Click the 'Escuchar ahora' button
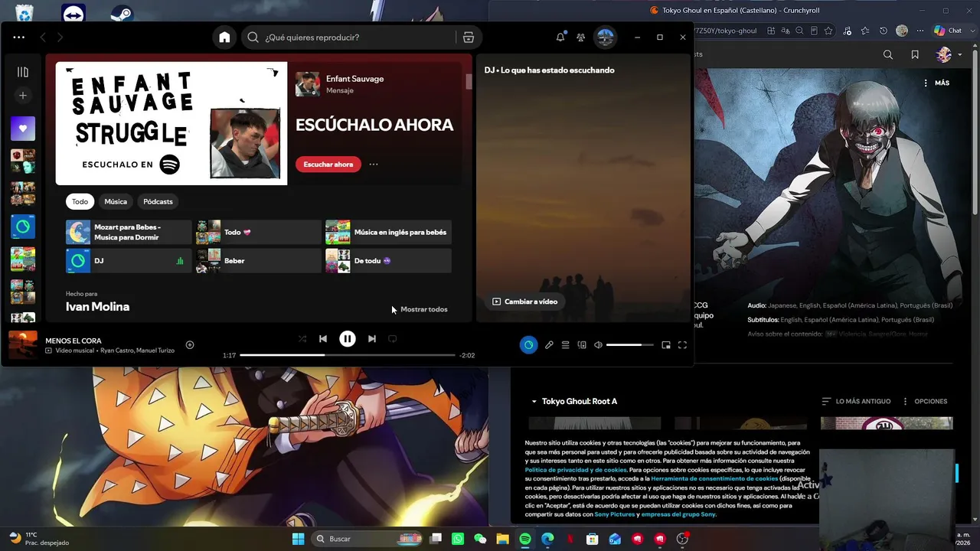The image size is (980, 551). pyautogui.click(x=328, y=164)
